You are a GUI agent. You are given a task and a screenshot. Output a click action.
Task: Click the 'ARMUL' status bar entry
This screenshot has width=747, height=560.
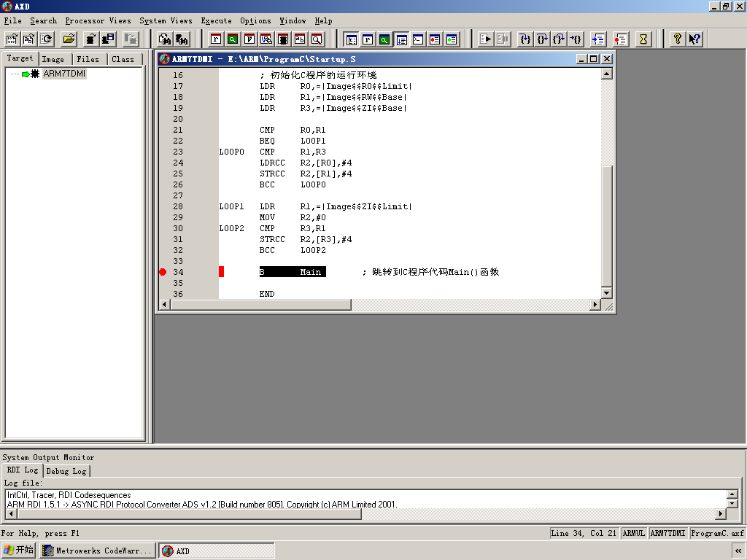tap(634, 533)
